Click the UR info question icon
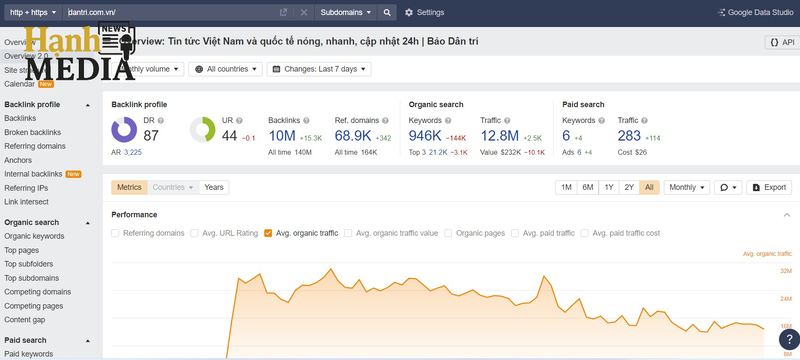 239,121
